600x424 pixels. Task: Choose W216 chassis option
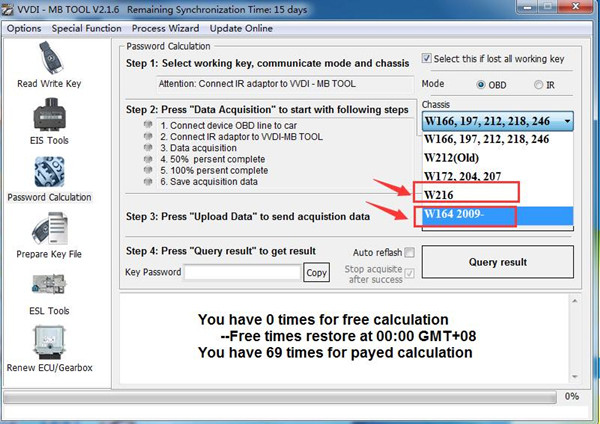pos(497,195)
